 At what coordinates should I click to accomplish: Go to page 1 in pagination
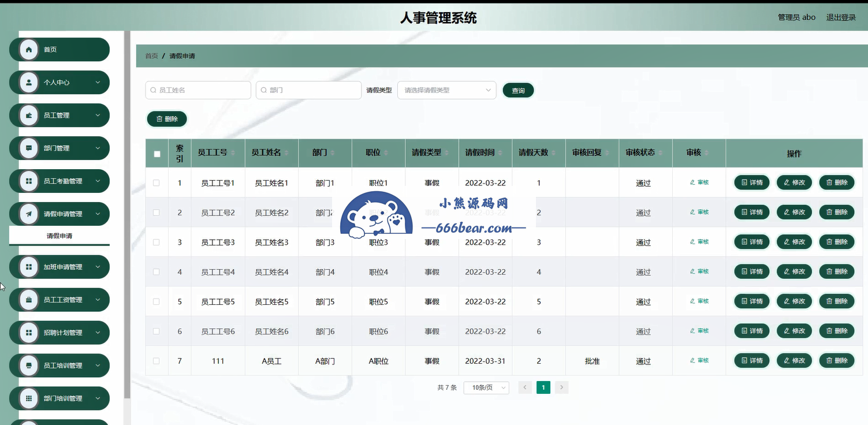tap(543, 387)
